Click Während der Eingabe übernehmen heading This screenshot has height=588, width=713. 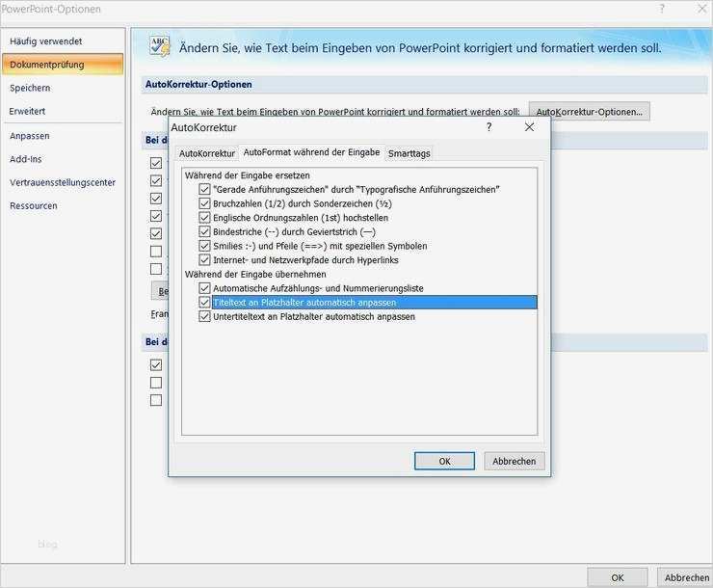point(255,274)
